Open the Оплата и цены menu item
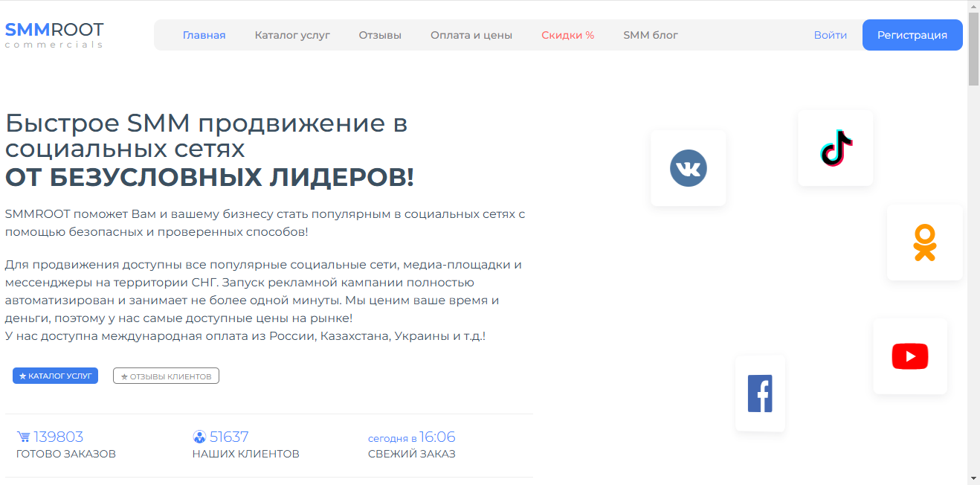The image size is (980, 485). tap(471, 35)
